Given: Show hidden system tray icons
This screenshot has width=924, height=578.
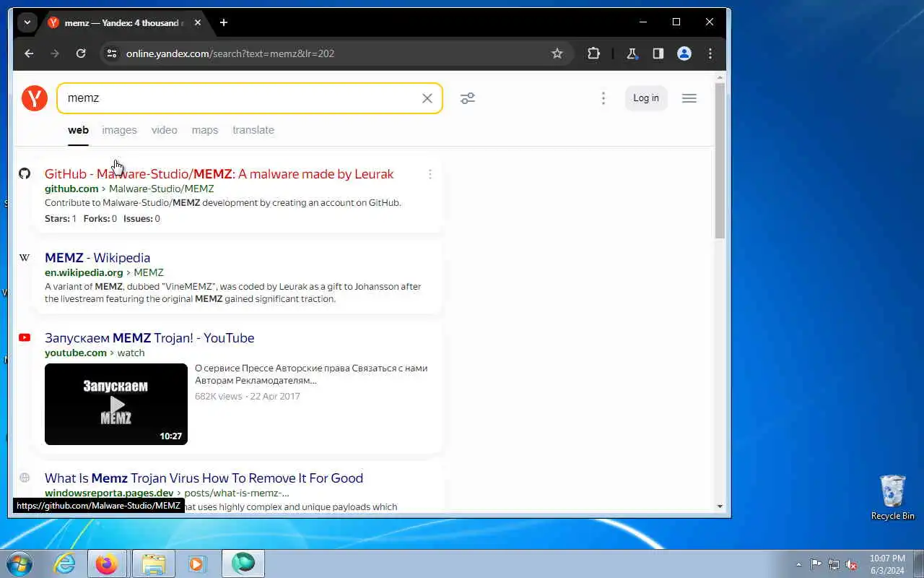Looking at the screenshot, I should point(798,564).
